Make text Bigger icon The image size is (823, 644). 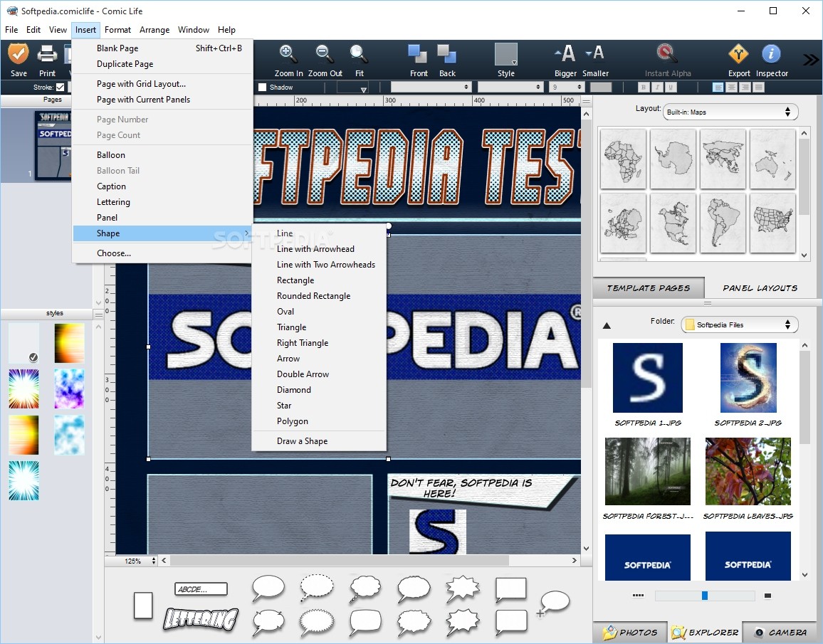[x=565, y=53]
